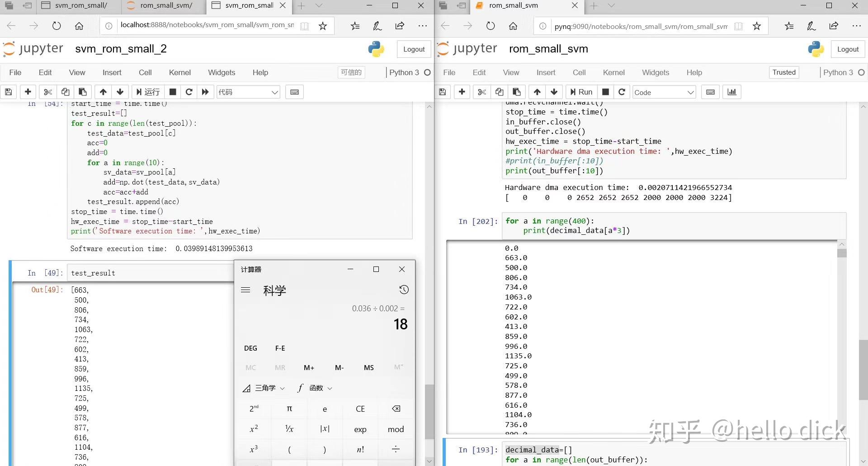Interrupt the kernel in left Jupyter toolbar
The height and width of the screenshot is (466, 868).
pos(173,92)
